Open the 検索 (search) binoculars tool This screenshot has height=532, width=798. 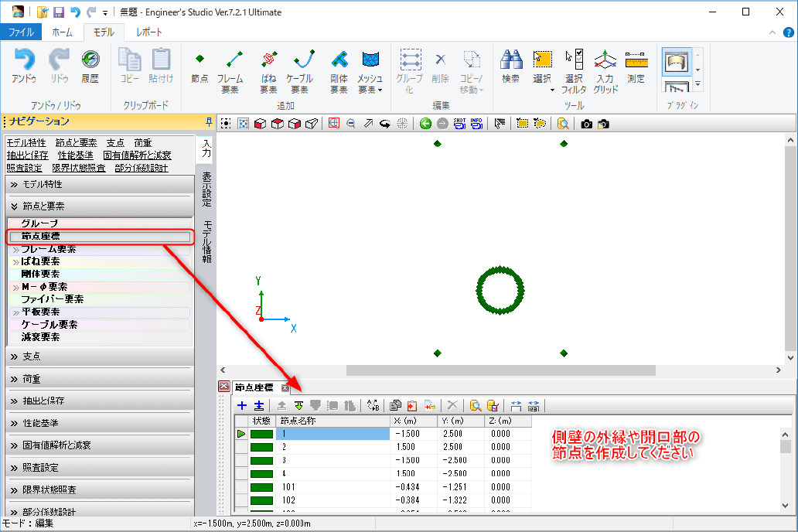coord(510,66)
